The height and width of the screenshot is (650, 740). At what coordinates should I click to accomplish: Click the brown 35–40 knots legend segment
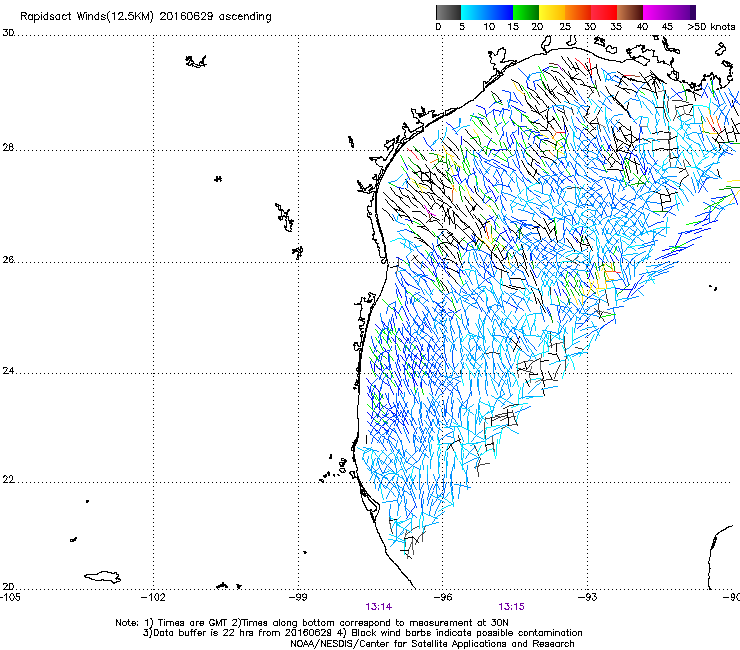[630, 12]
